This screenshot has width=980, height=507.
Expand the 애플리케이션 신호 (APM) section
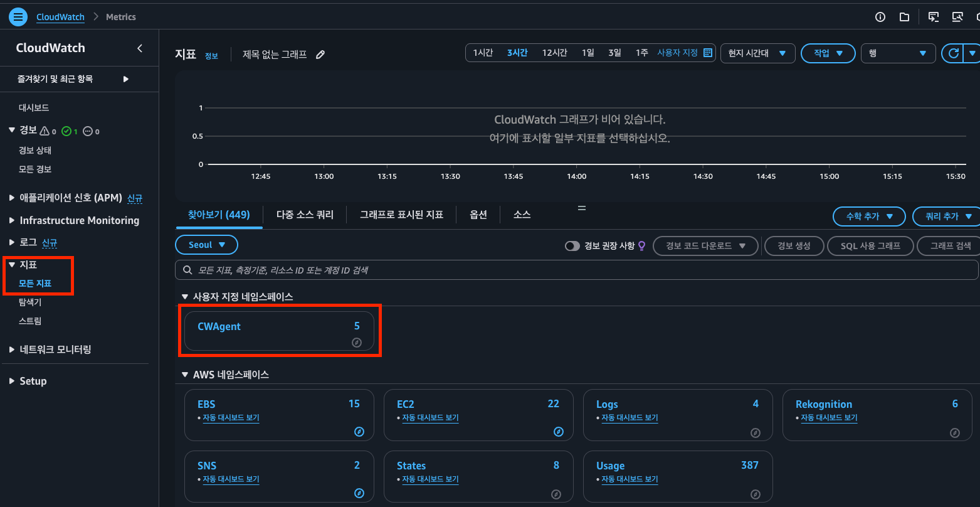pyautogui.click(x=12, y=198)
